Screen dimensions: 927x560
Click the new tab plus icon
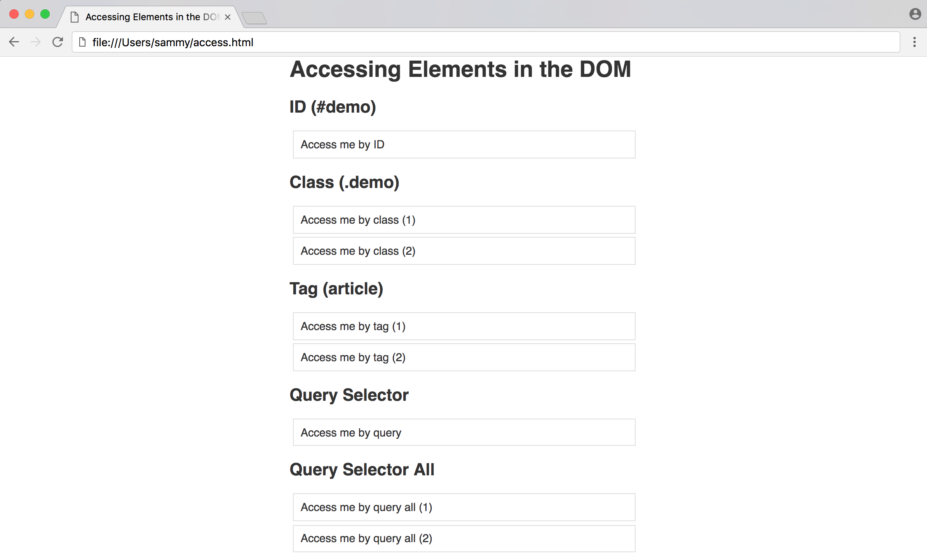tap(254, 17)
